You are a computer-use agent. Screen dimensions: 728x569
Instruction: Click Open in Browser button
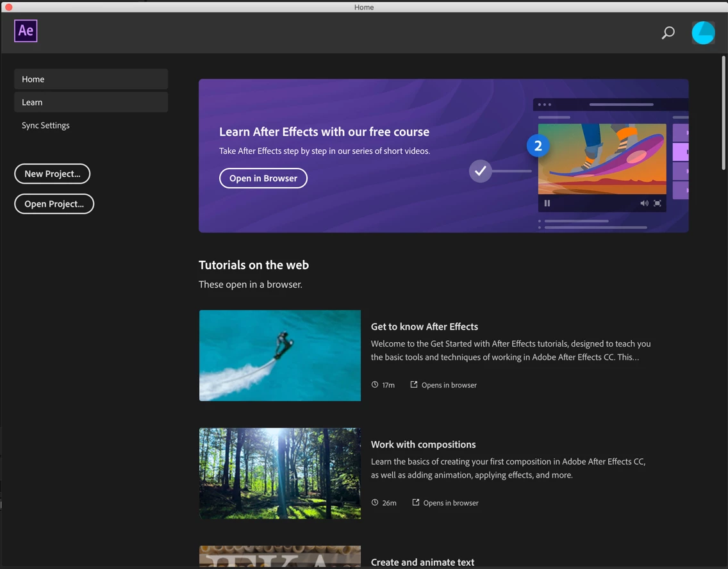[263, 178]
